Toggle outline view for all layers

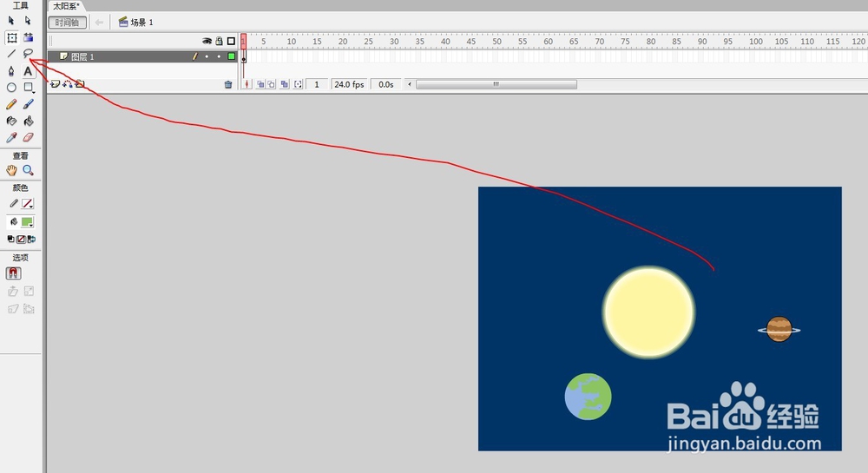click(231, 41)
